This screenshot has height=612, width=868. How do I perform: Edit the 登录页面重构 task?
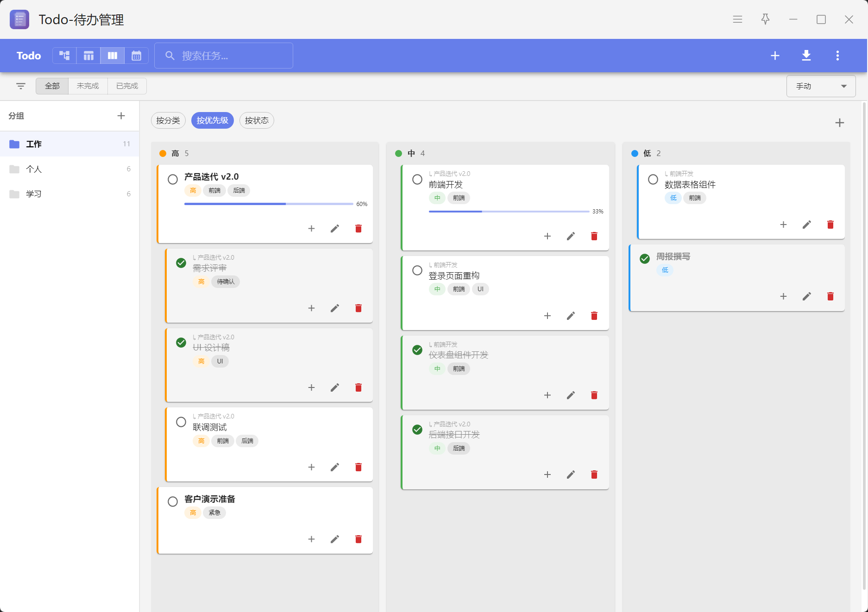(571, 316)
